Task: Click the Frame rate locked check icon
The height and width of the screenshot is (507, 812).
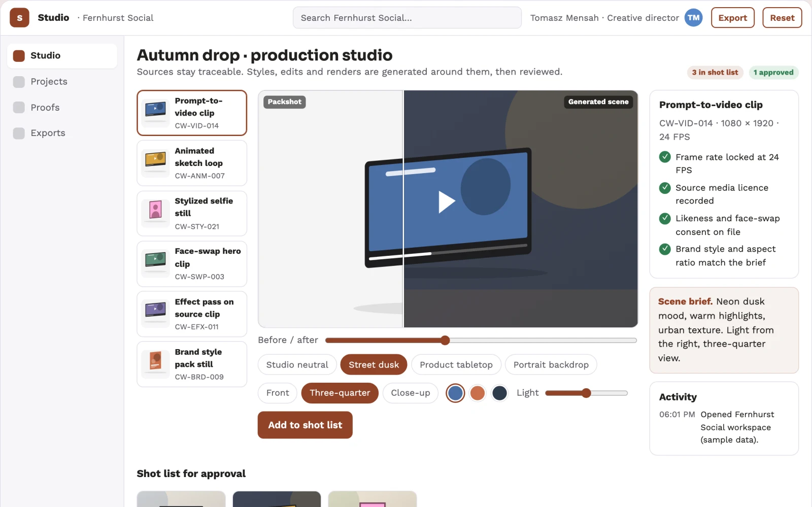Action: tap(665, 157)
